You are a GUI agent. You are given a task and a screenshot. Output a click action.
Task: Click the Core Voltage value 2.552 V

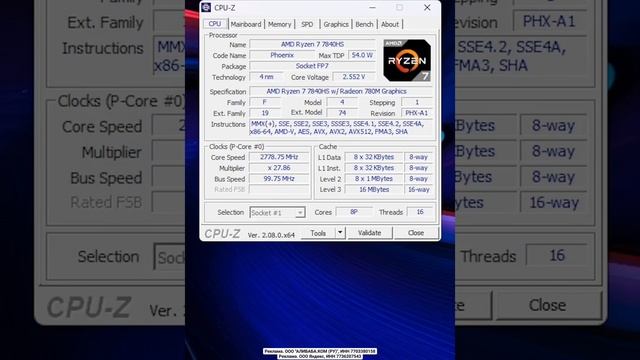coord(354,77)
